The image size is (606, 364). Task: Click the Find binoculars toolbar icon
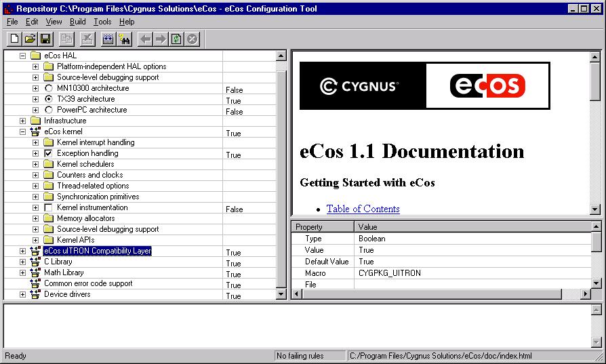pyautogui.click(x=124, y=39)
